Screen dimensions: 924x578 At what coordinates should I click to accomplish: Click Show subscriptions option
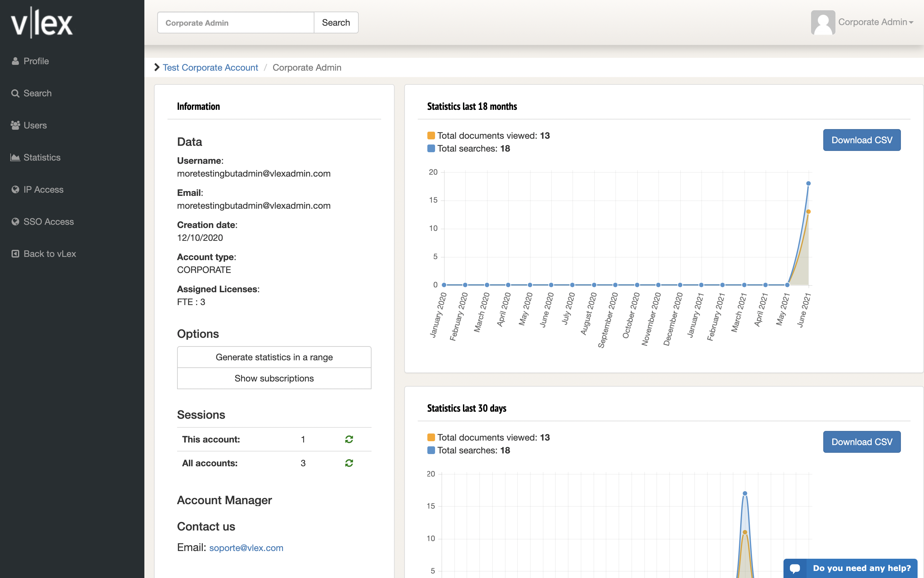(274, 379)
